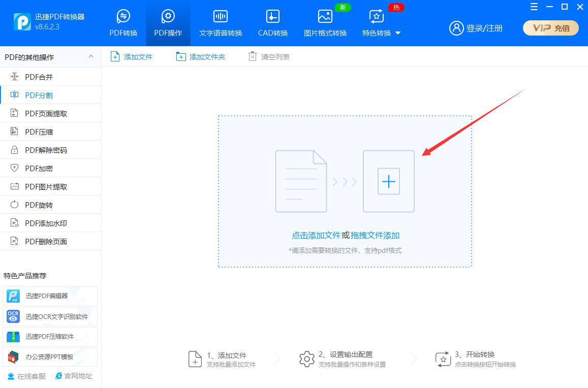Click the 3、开始转换 step text
The width and height of the screenshot is (588, 388).
[x=475, y=354]
